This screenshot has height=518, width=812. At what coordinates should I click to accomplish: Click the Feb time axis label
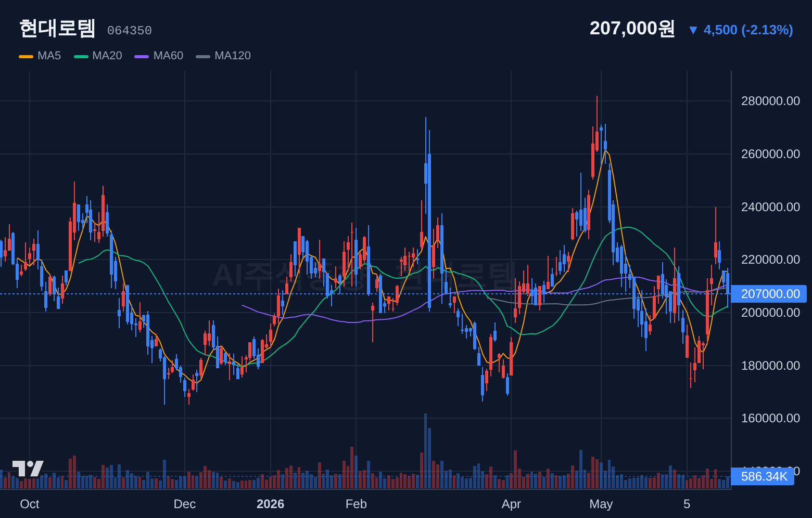click(356, 504)
